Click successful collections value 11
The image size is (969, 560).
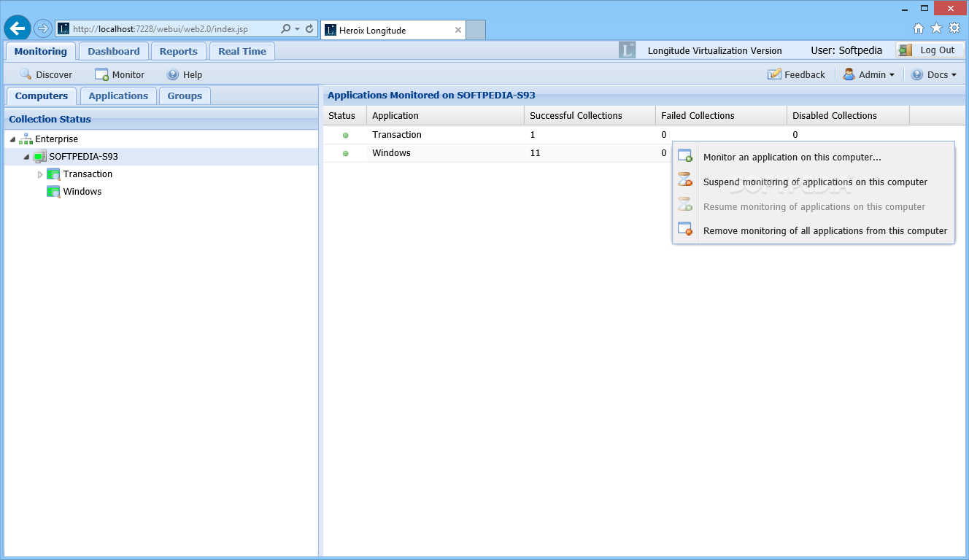point(535,153)
